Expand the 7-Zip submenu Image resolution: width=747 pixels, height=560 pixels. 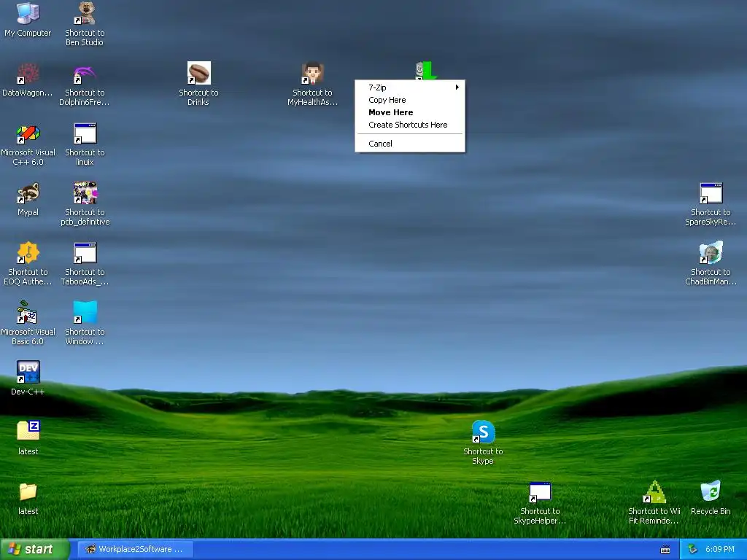(410, 87)
